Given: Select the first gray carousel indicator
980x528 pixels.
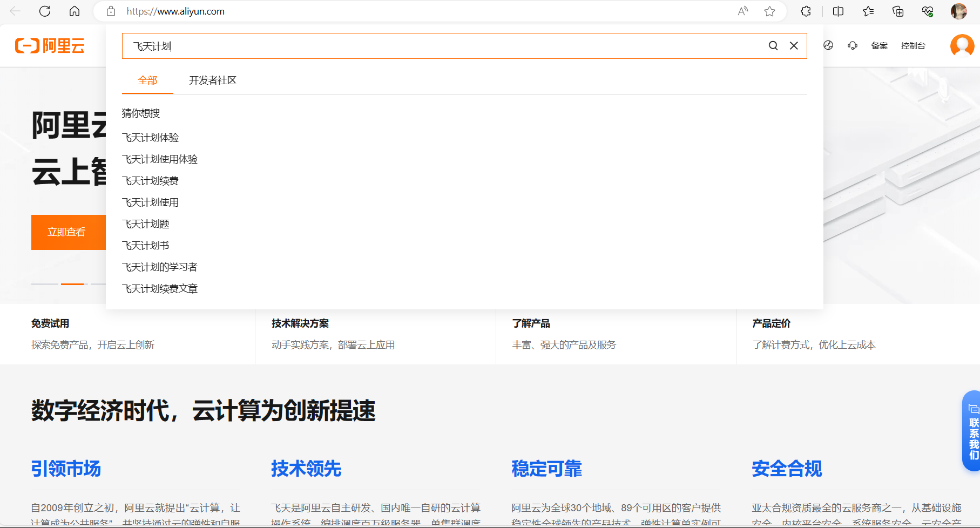Looking at the screenshot, I should pyautogui.click(x=44, y=284).
